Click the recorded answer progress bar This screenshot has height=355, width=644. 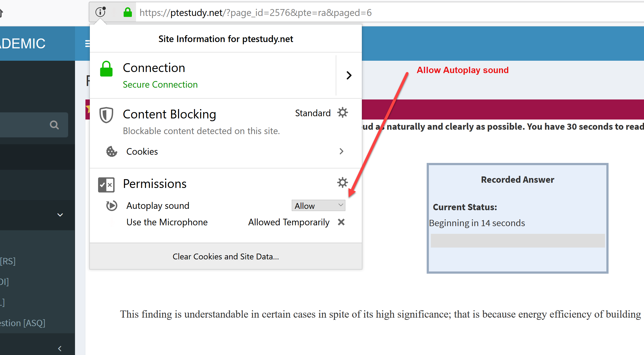tap(518, 241)
